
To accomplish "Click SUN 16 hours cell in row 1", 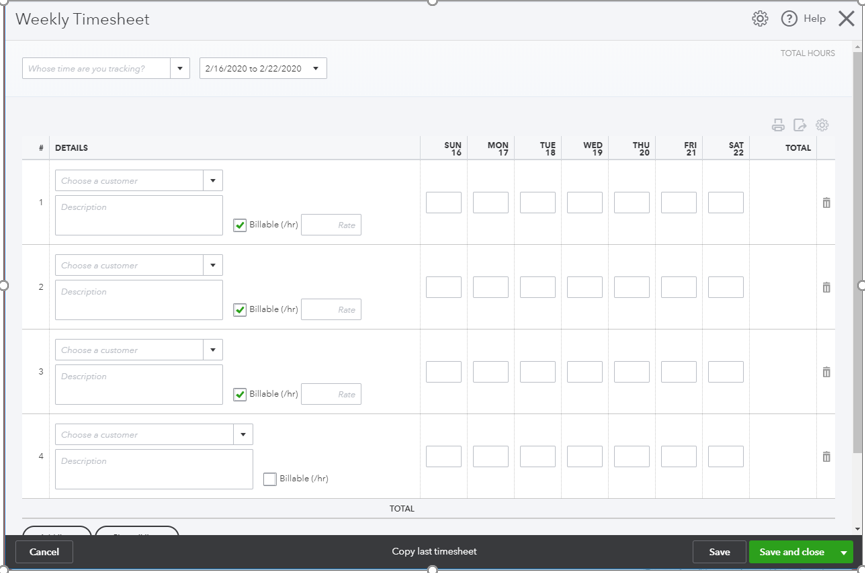I will tap(444, 202).
